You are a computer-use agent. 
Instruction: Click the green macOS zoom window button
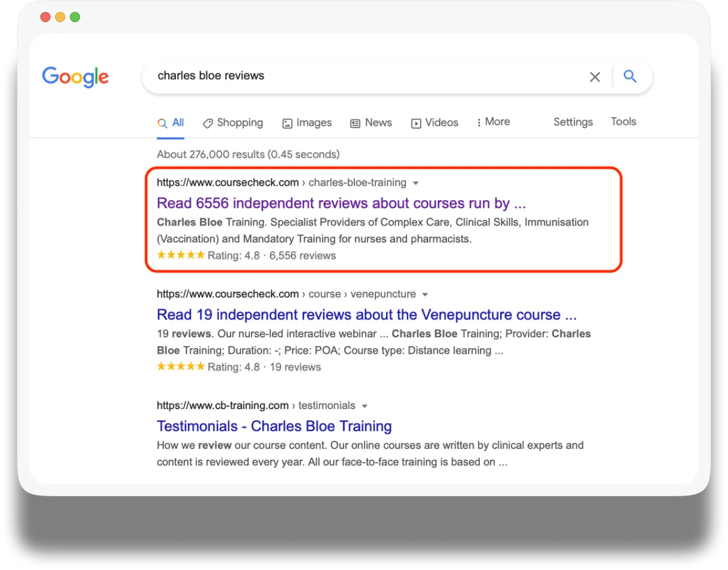coord(75,17)
